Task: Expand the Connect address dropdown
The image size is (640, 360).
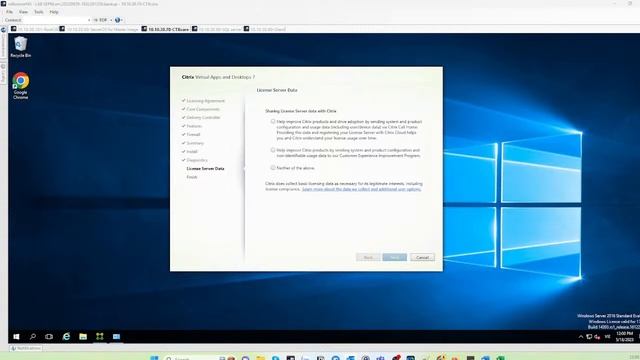Action: click(x=89, y=20)
